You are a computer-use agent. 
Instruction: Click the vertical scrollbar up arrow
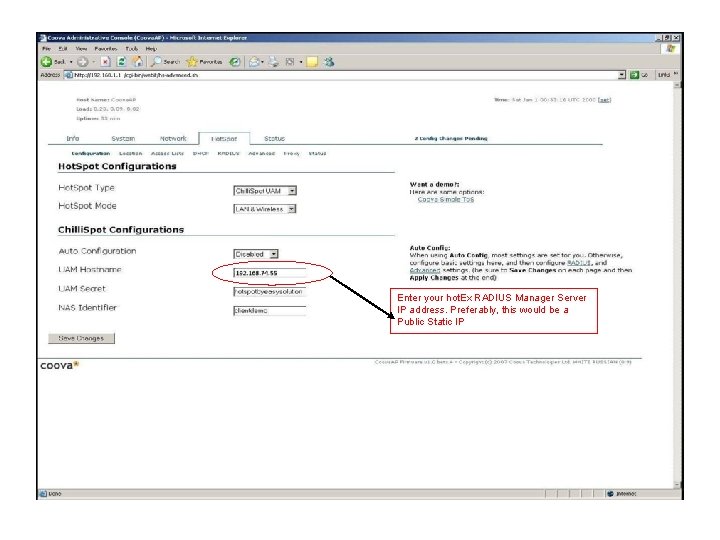pyautogui.click(x=677, y=85)
